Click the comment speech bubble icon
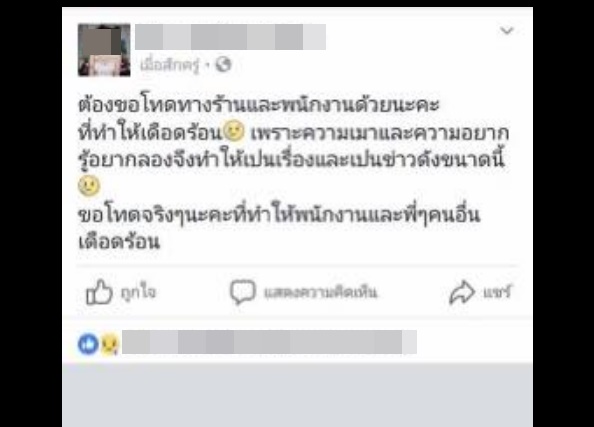Viewport: 594px width, 427px height. (242, 292)
